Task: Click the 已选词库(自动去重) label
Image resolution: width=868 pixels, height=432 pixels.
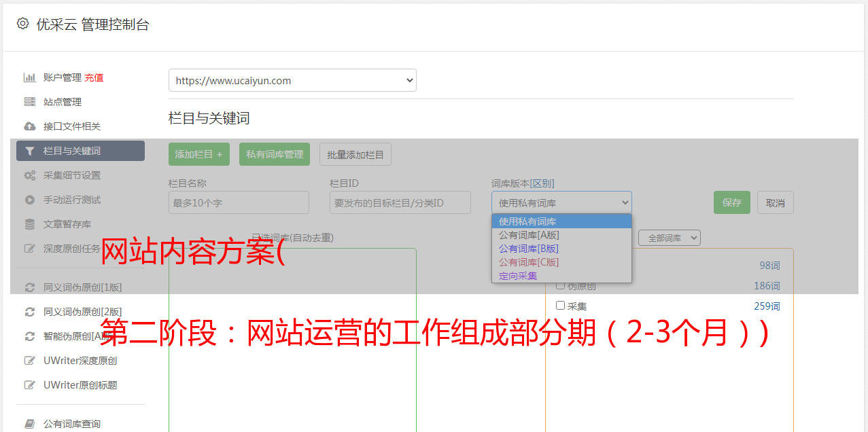Action: click(292, 238)
